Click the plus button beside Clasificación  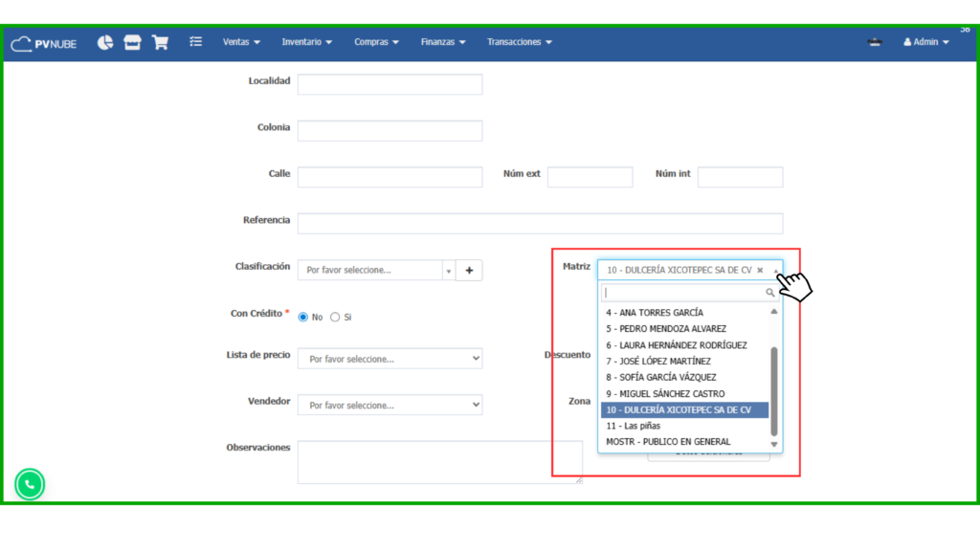[x=469, y=271]
